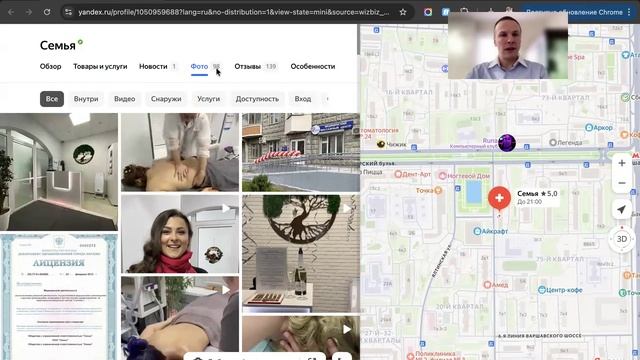Filter photos by Услуги
This screenshot has height=360, width=640.
point(209,99)
